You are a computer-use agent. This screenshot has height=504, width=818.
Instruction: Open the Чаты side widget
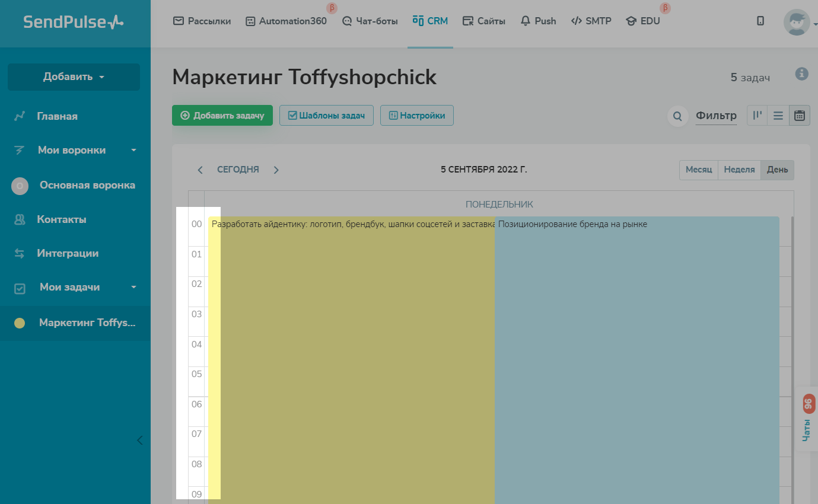click(807, 419)
